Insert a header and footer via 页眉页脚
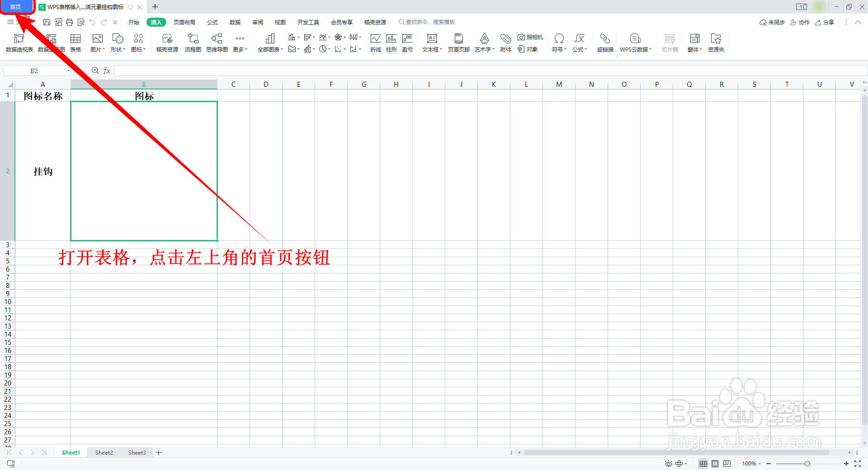The image size is (868, 470). pos(458,43)
